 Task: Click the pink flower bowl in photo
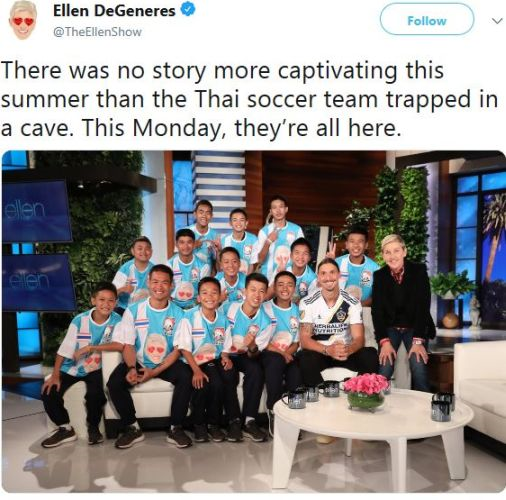pos(366,391)
